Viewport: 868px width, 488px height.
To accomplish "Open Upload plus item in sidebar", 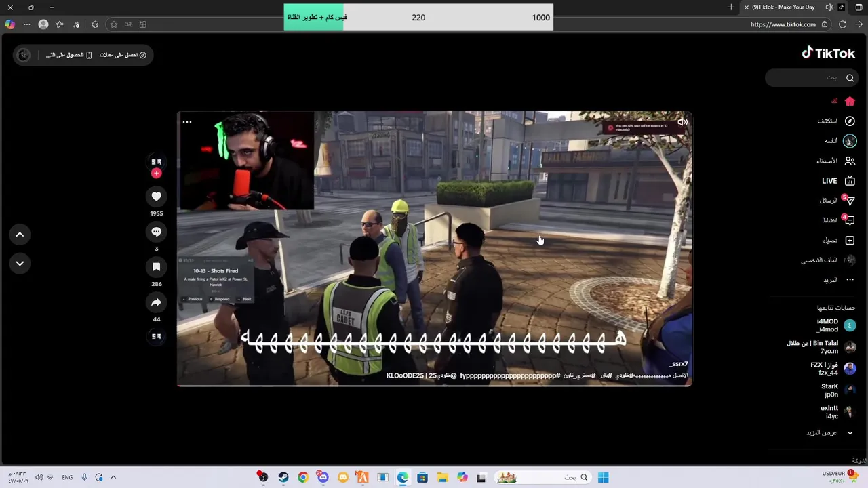I will point(850,240).
